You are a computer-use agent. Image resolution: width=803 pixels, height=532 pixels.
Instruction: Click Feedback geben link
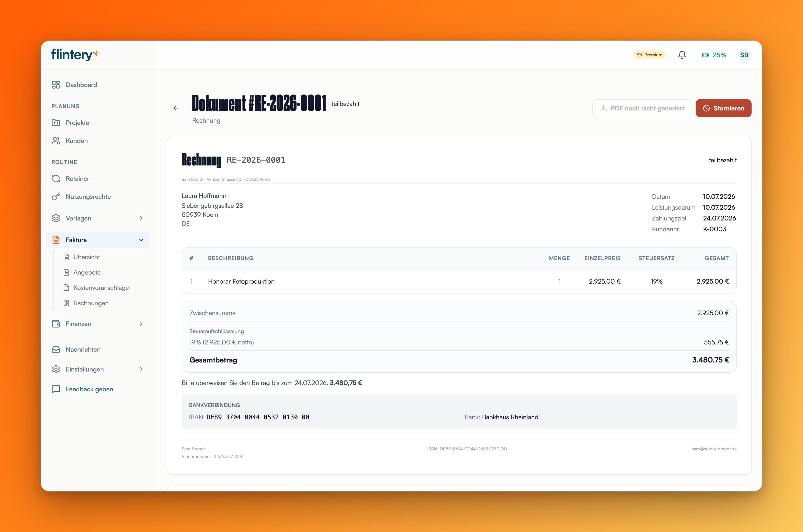(x=89, y=389)
